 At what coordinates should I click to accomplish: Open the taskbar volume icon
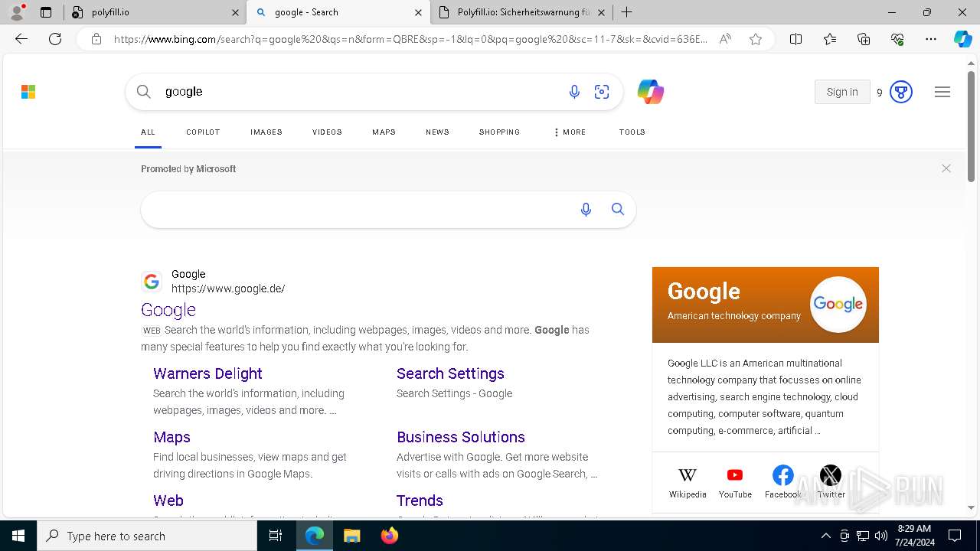pyautogui.click(x=881, y=536)
